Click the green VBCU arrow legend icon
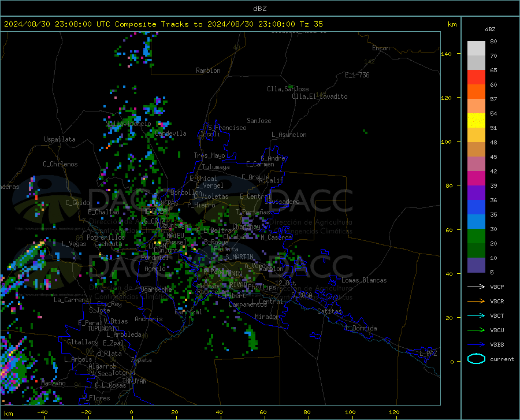520x420 pixels. point(476,330)
